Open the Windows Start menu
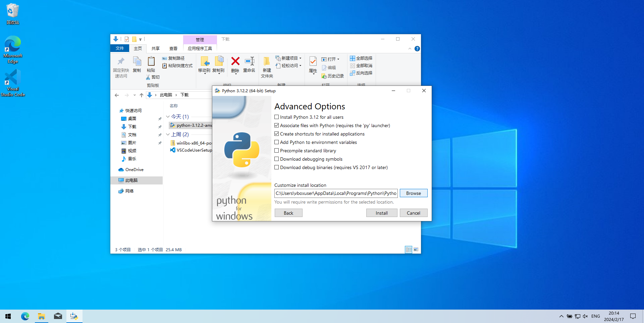Image resolution: width=644 pixels, height=323 pixels. [x=8, y=316]
